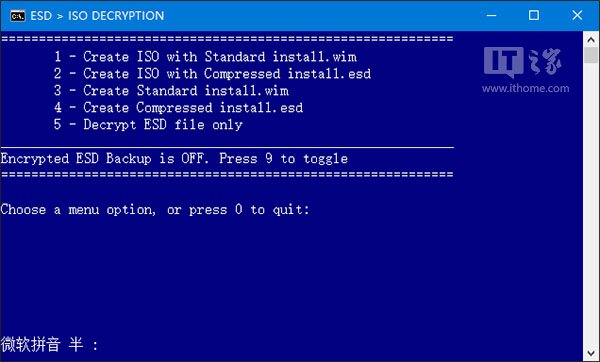Click the Choose a menu option prompt
This screenshot has height=362, width=600.
point(155,209)
